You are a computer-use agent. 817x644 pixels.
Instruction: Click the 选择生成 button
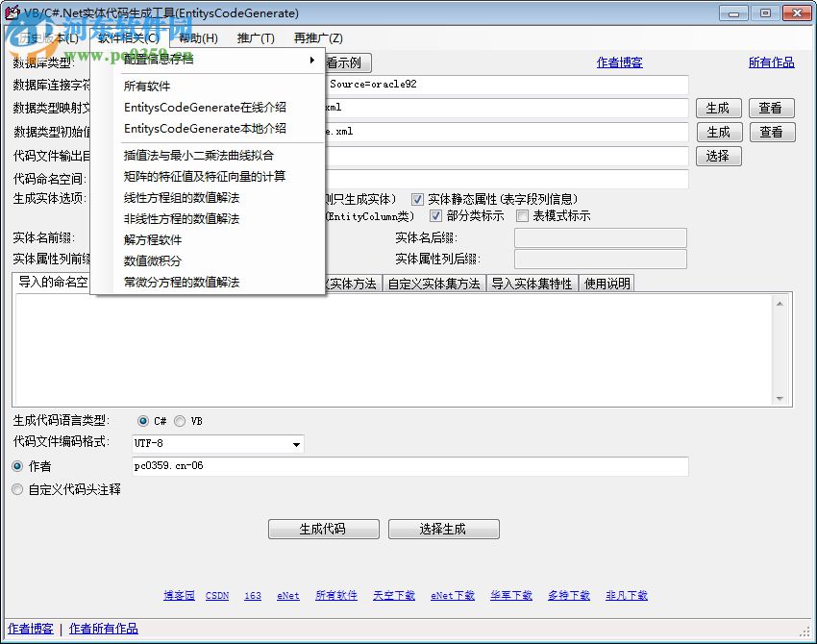tap(443, 529)
